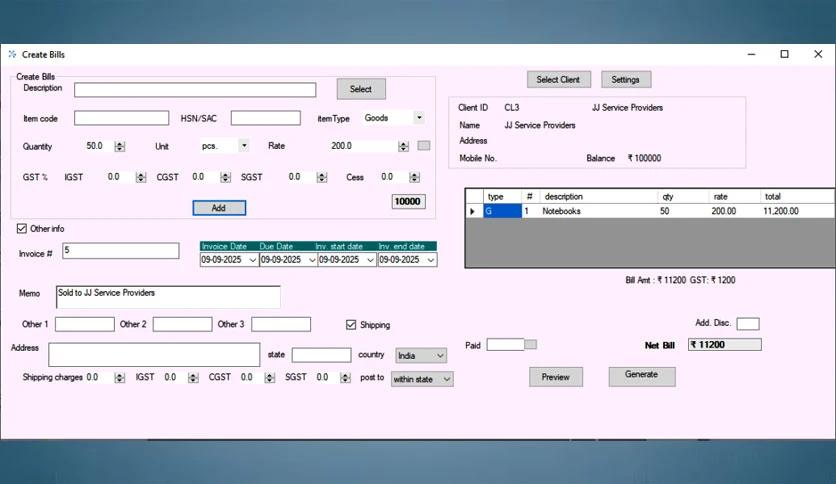
Task: Click the Select Client button
Action: pyautogui.click(x=558, y=79)
